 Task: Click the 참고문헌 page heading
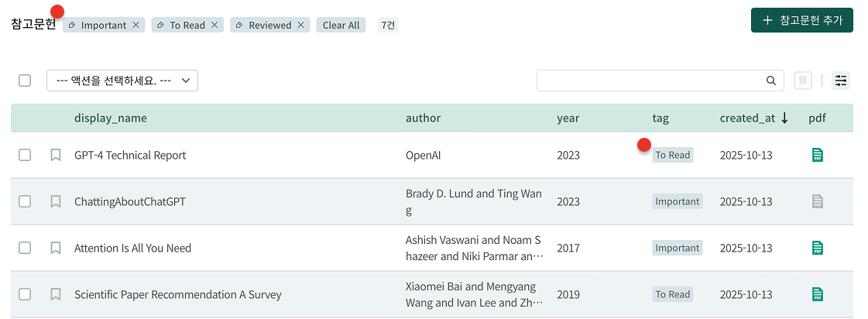[33, 25]
